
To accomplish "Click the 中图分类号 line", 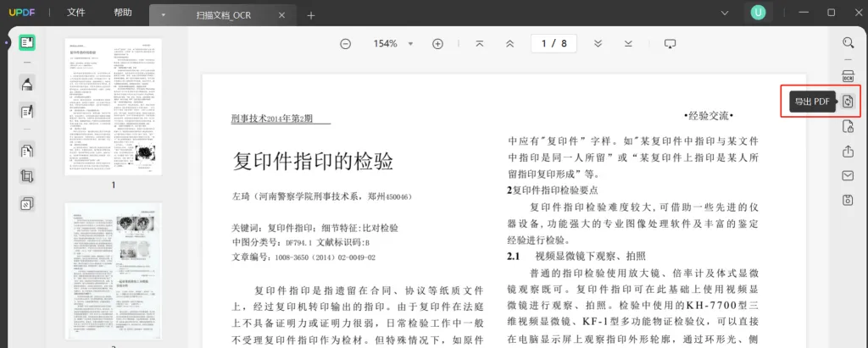I will pos(301,243).
